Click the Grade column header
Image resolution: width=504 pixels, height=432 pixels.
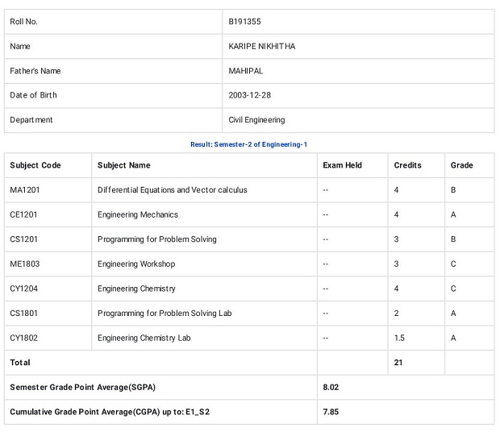461,165
